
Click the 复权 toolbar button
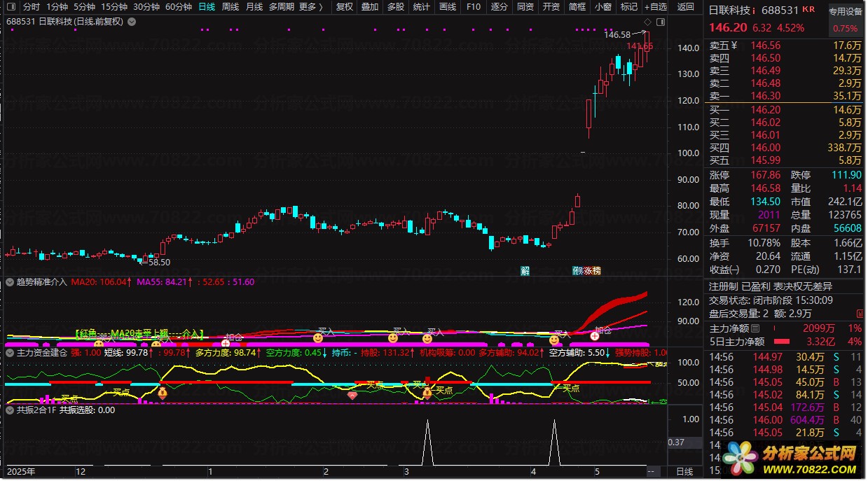[x=345, y=7]
